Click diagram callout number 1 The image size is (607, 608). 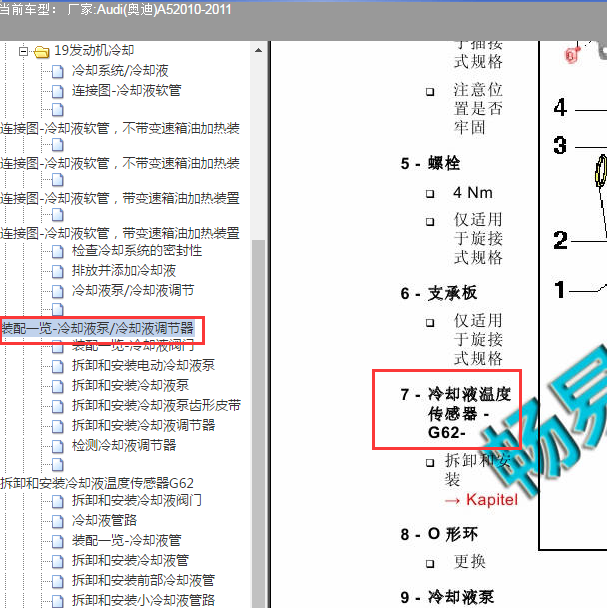click(x=560, y=290)
